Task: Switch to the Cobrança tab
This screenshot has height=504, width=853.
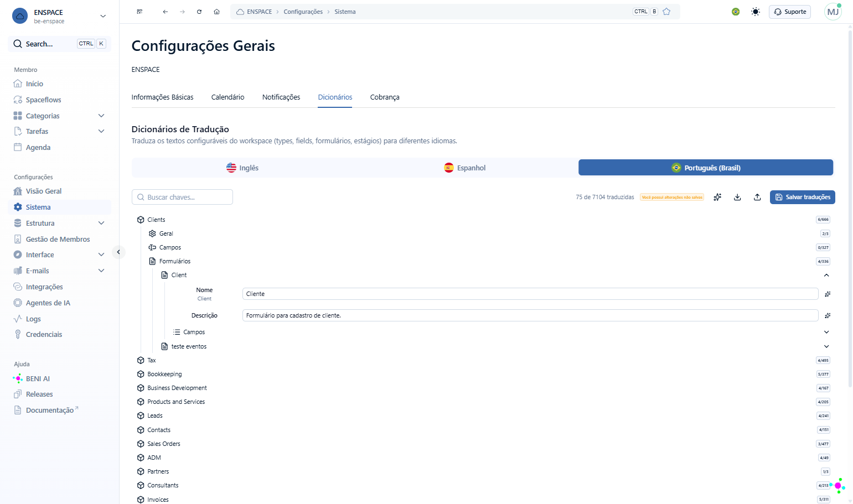Action: tap(385, 97)
